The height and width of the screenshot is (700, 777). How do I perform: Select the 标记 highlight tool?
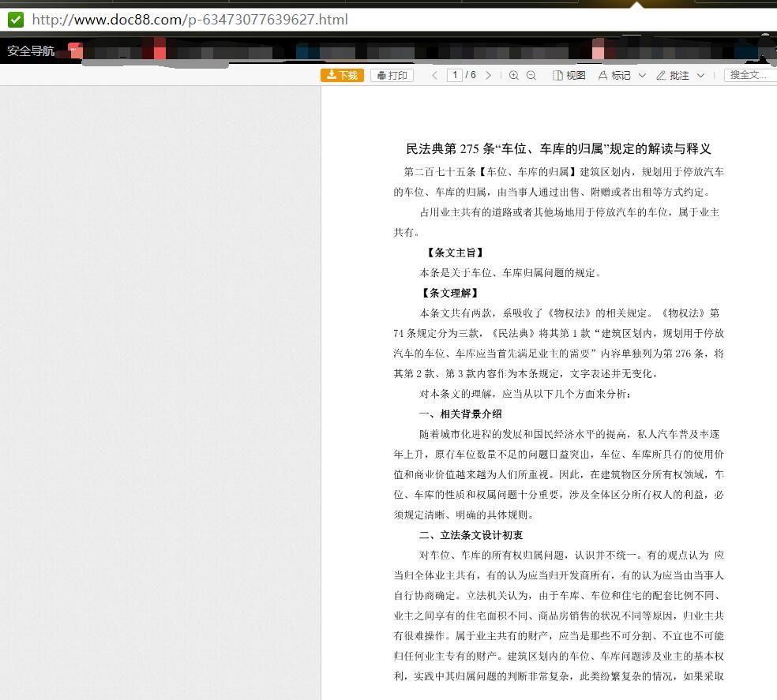point(614,75)
